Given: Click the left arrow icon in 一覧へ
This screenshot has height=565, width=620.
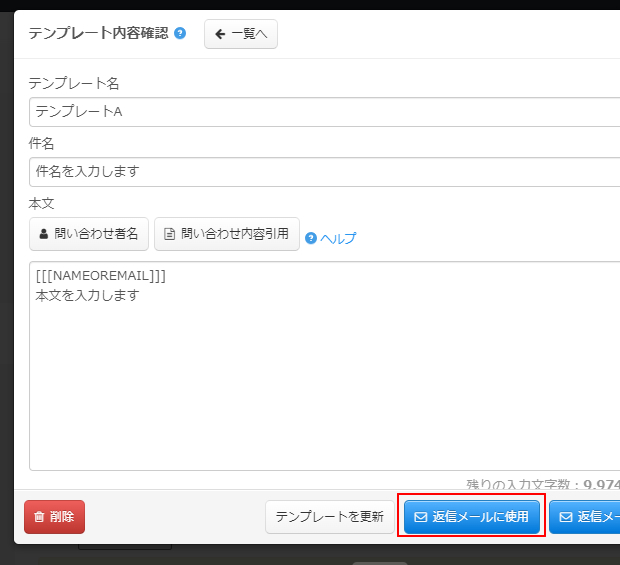Looking at the screenshot, I should 220,34.
